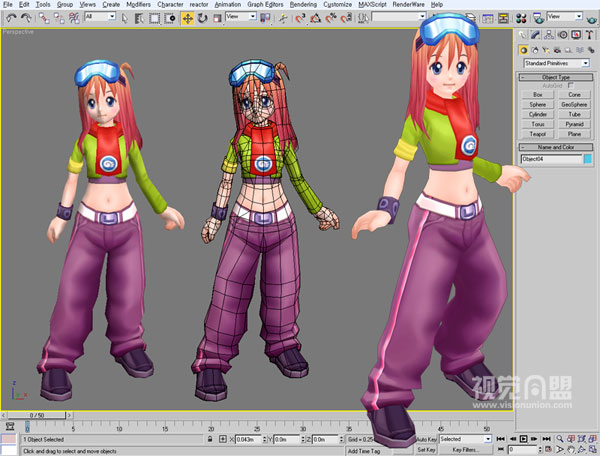The width and height of the screenshot is (600, 456).
Task: Select the Shapes category icon
Action: (536, 49)
